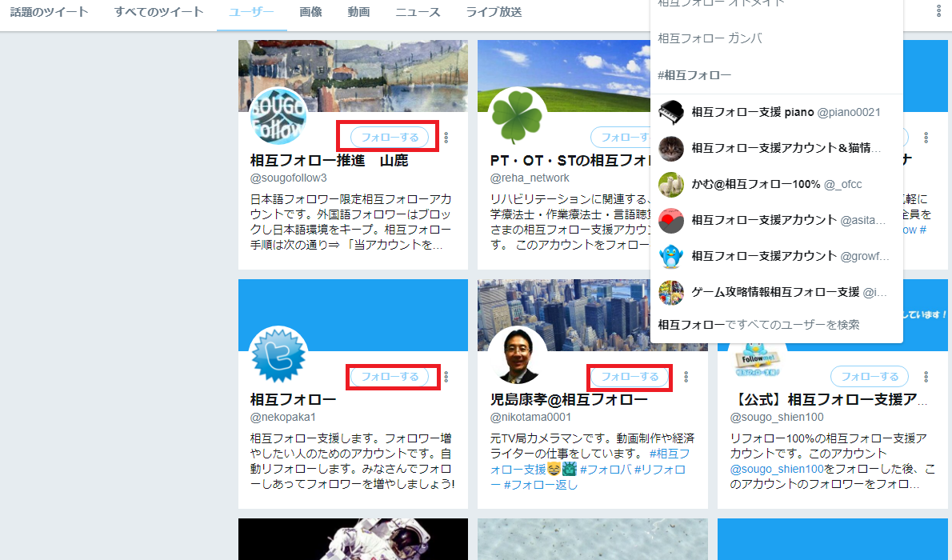Click the #フォロー返し hashtag
The width and height of the screenshot is (952, 560).
540,485
